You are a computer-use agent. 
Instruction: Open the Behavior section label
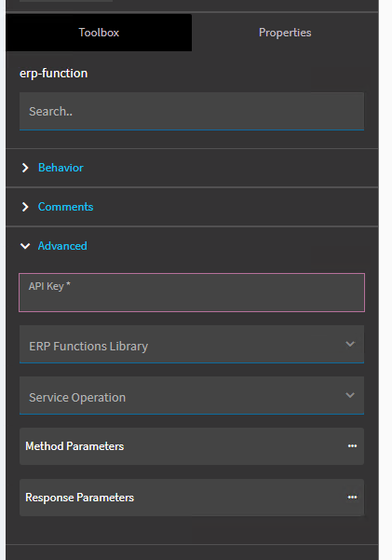61,168
